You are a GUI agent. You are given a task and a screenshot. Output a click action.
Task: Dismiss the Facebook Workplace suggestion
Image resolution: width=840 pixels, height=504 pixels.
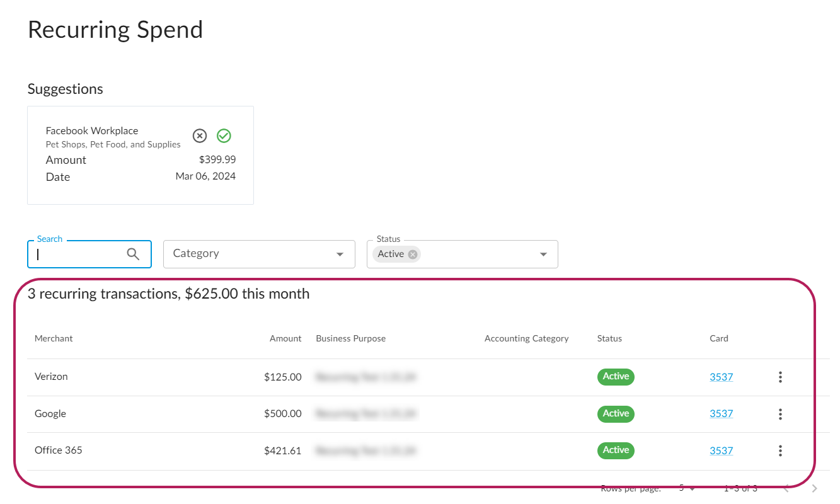[x=200, y=135]
